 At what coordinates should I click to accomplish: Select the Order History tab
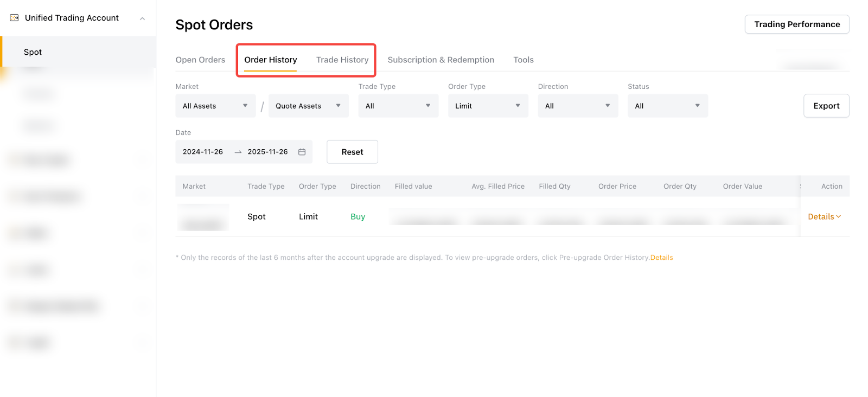271,60
